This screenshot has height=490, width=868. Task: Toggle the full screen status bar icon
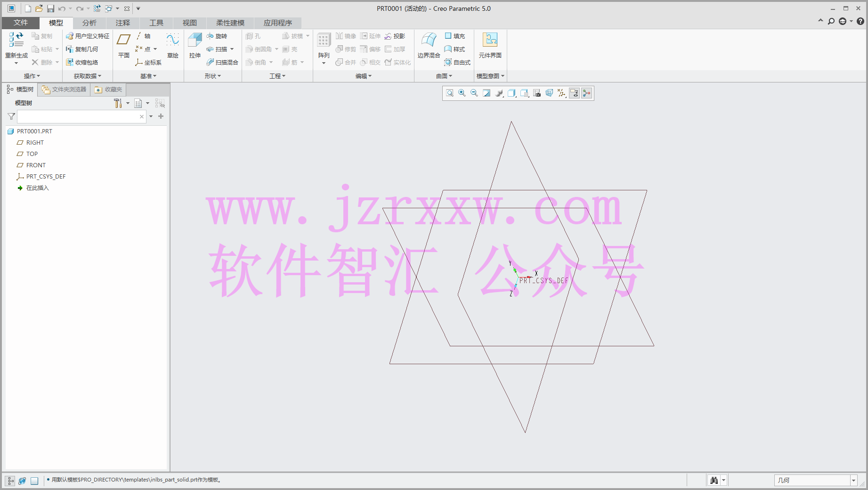click(x=34, y=481)
